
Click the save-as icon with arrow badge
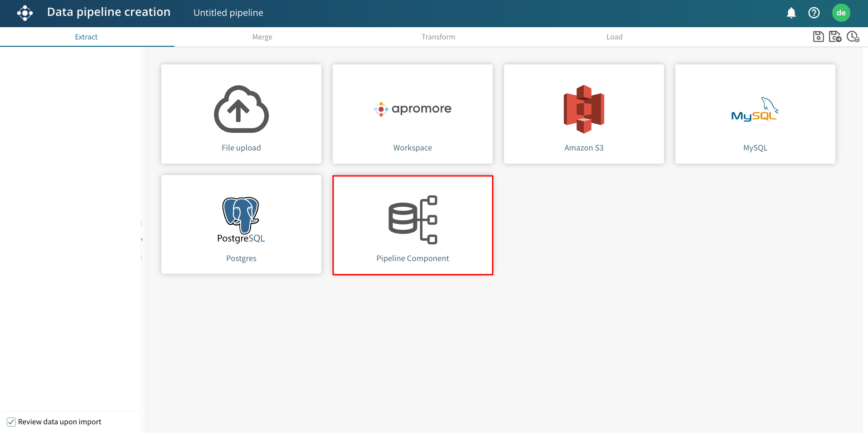tap(835, 37)
